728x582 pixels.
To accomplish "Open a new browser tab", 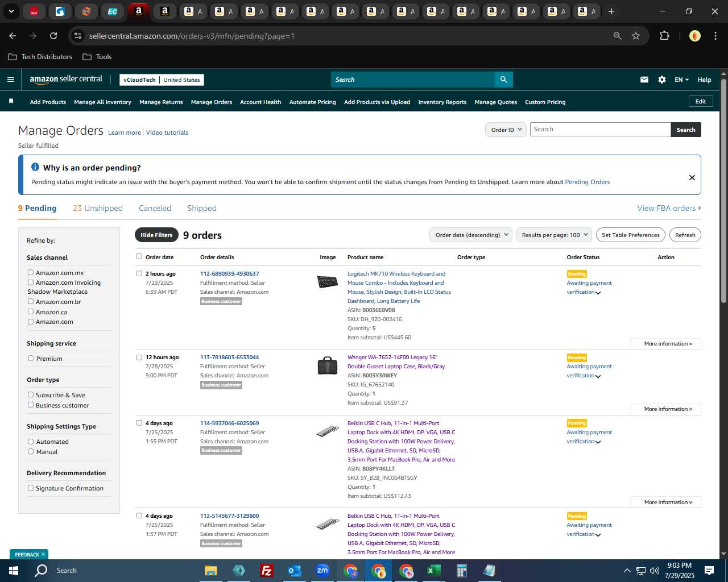I will [x=611, y=11].
